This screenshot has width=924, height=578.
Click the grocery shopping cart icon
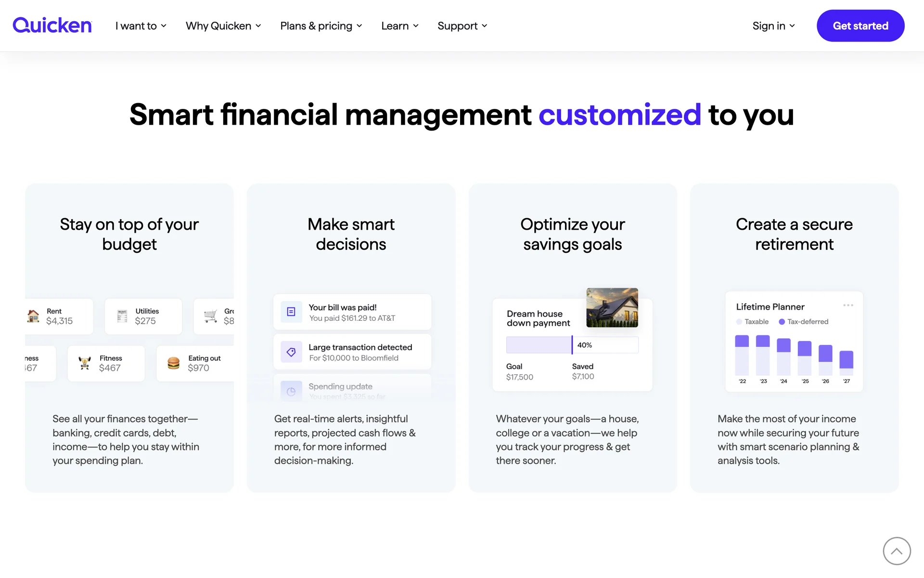click(211, 316)
